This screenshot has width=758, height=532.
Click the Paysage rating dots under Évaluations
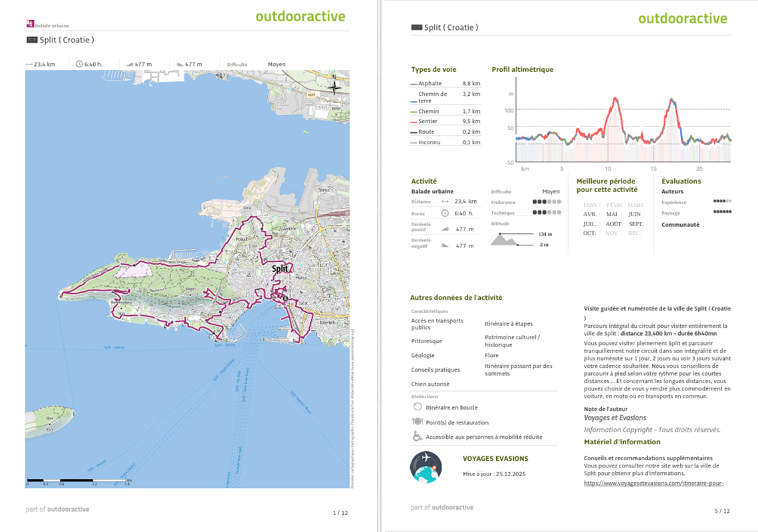pyautogui.click(x=722, y=213)
